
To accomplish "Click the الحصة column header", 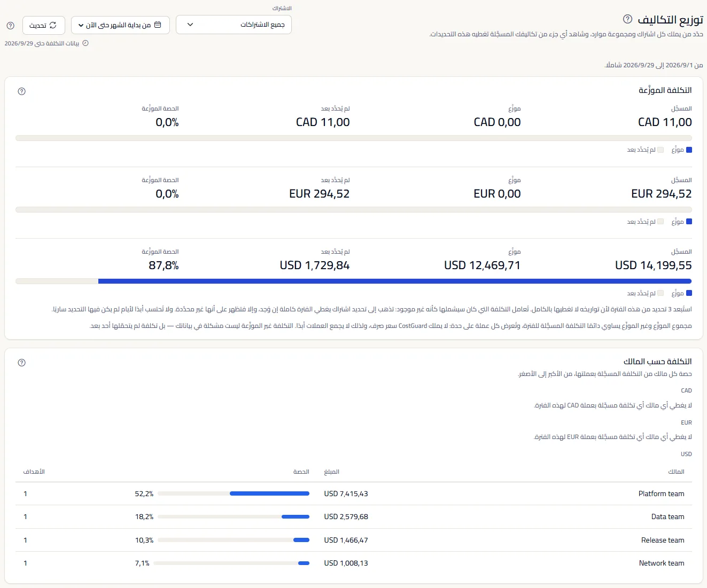I will pyautogui.click(x=301, y=472).
